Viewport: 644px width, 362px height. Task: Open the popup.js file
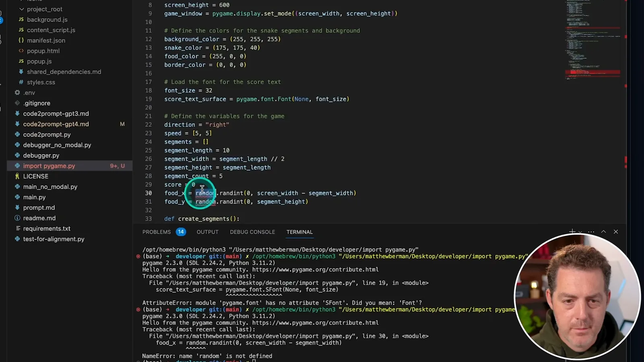tap(39, 61)
